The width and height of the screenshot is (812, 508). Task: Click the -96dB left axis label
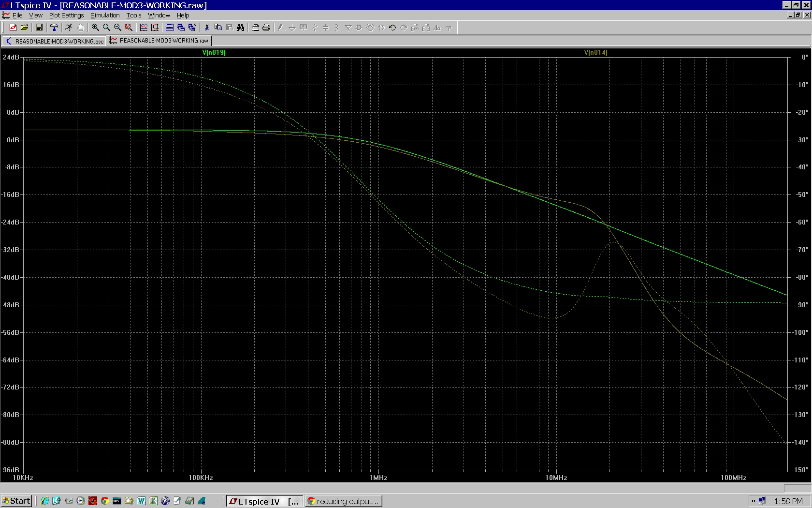pos(10,470)
